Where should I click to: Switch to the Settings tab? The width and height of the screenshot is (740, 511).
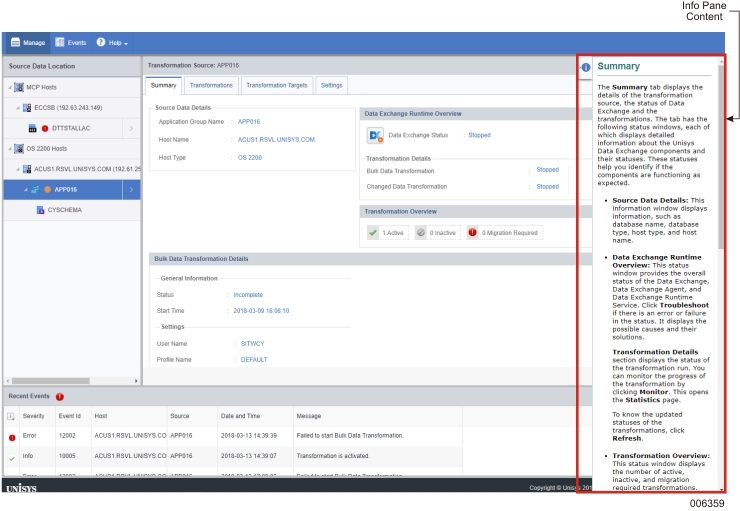tap(331, 85)
